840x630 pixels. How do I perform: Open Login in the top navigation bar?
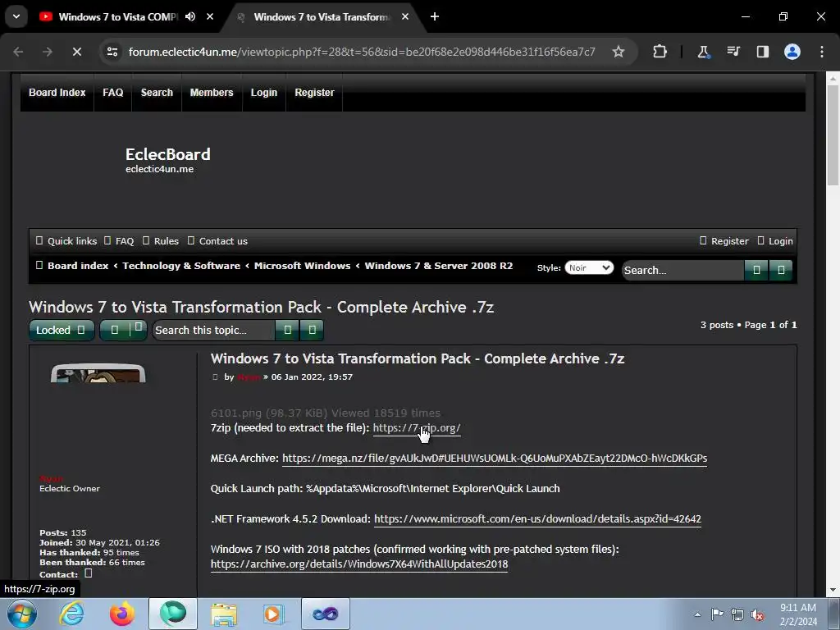coord(264,93)
